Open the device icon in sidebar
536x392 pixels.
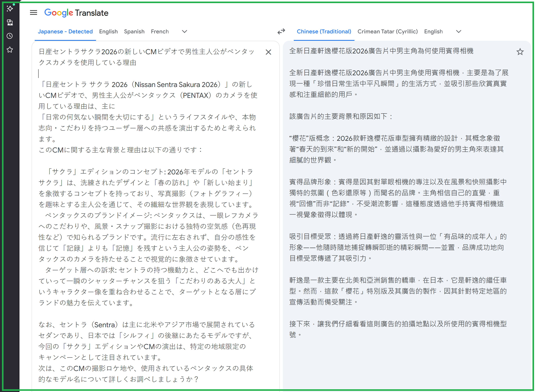click(10, 22)
